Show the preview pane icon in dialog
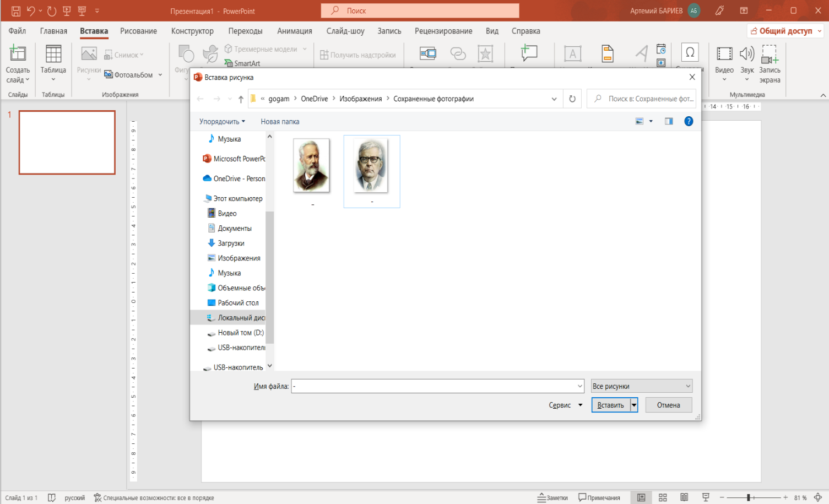 pos(669,121)
